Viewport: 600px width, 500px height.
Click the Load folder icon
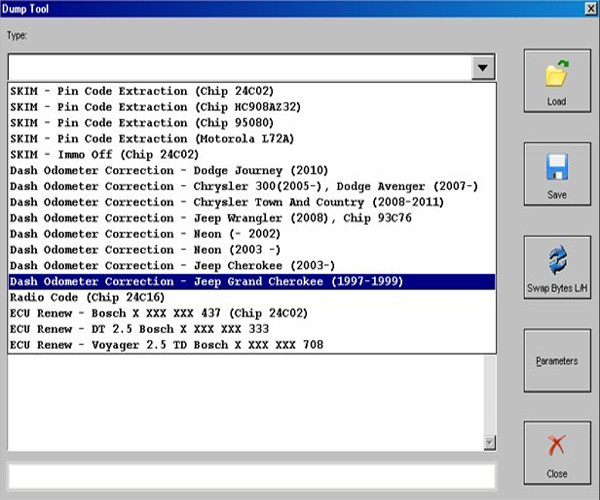(x=557, y=76)
